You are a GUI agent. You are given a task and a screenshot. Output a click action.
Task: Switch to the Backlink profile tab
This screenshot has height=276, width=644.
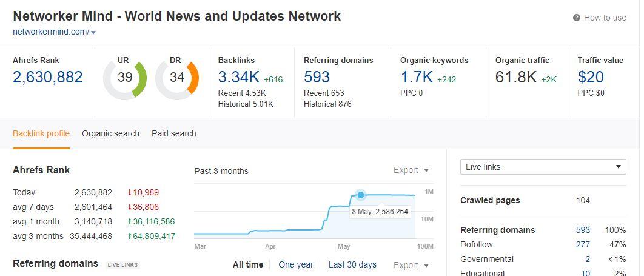[x=41, y=133]
